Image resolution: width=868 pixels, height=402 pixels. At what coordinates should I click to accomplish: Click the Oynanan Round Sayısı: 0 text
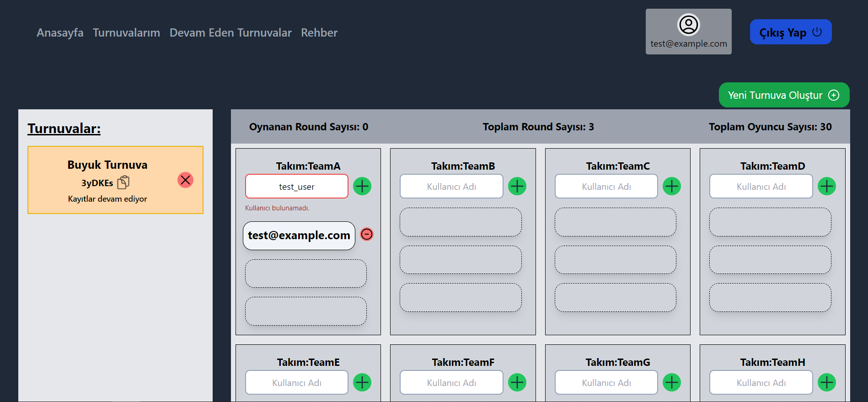click(x=309, y=127)
